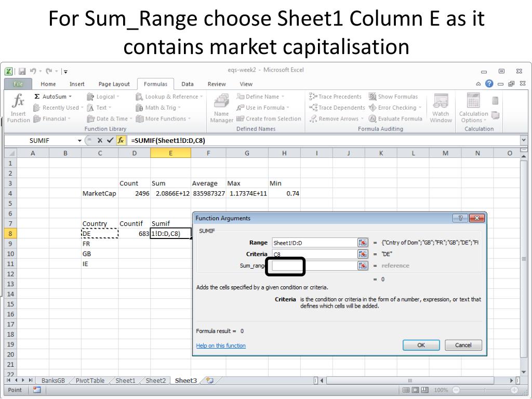Open the Date & Time functions icon
This screenshot has height=399, width=532.
coord(90,119)
